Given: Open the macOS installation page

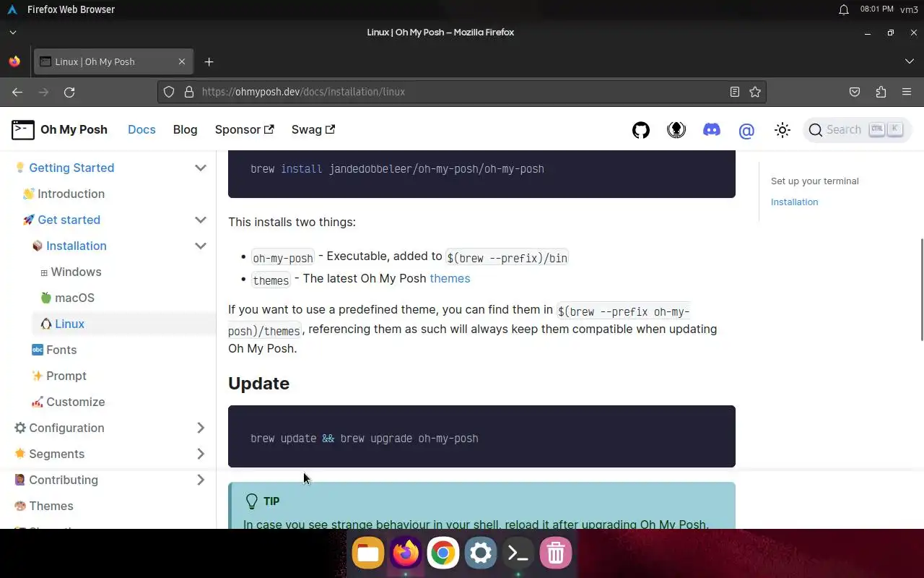Looking at the screenshot, I should [74, 298].
